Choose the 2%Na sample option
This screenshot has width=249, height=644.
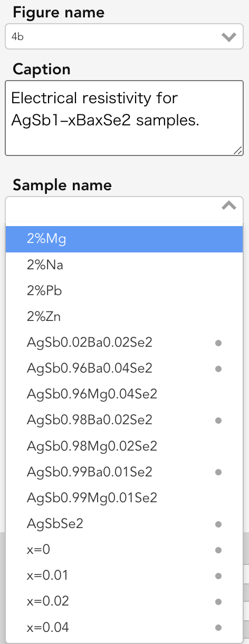pos(124,265)
